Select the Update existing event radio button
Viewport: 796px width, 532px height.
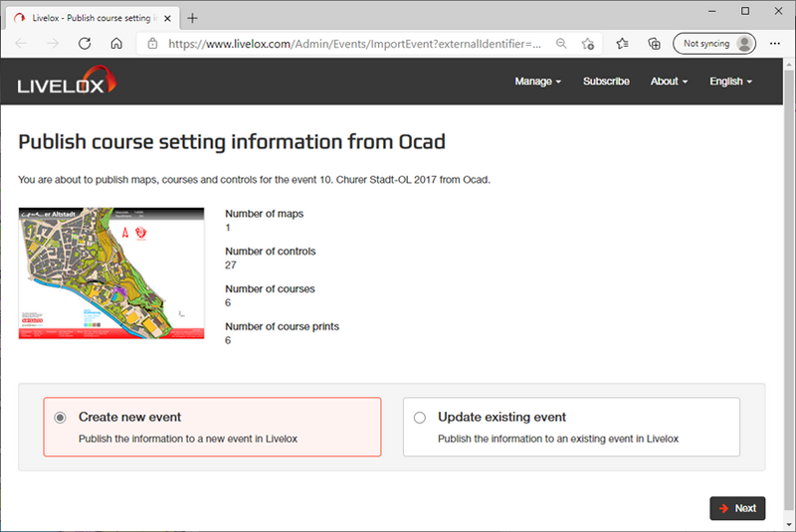click(420, 418)
